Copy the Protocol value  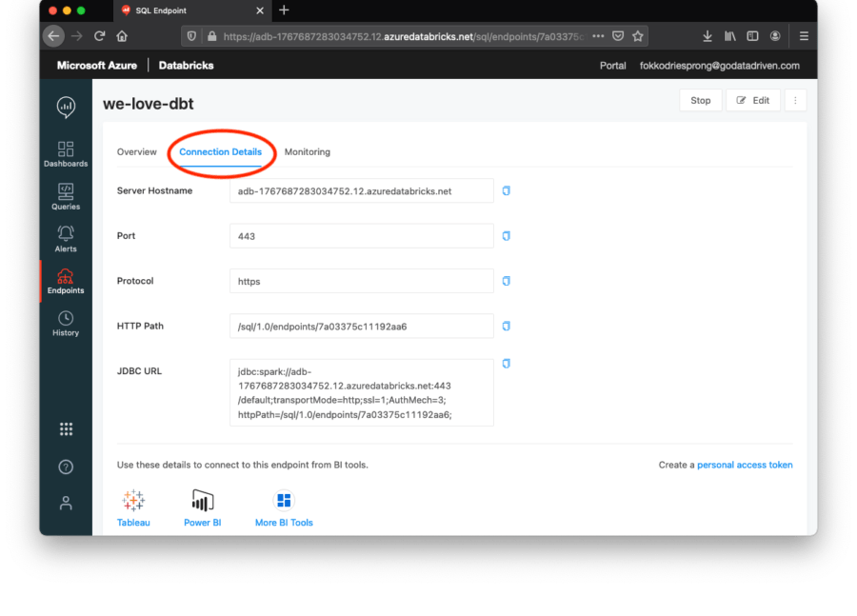(x=507, y=281)
